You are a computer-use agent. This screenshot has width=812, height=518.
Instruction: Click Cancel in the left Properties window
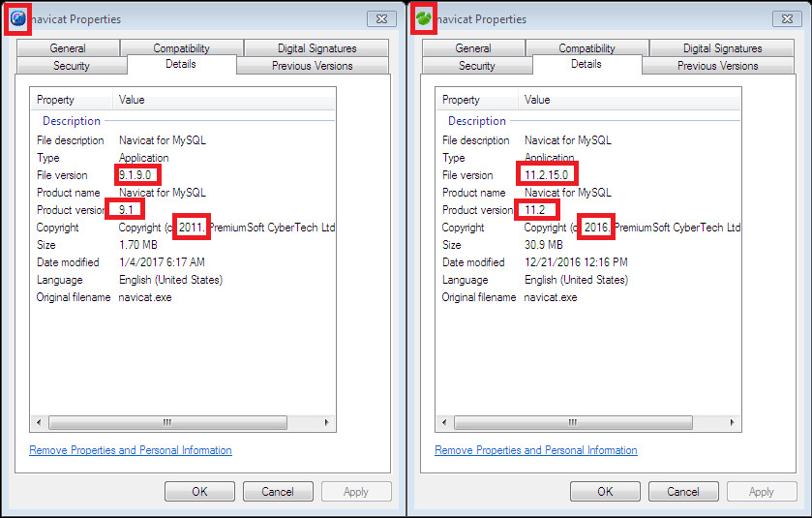(278, 492)
